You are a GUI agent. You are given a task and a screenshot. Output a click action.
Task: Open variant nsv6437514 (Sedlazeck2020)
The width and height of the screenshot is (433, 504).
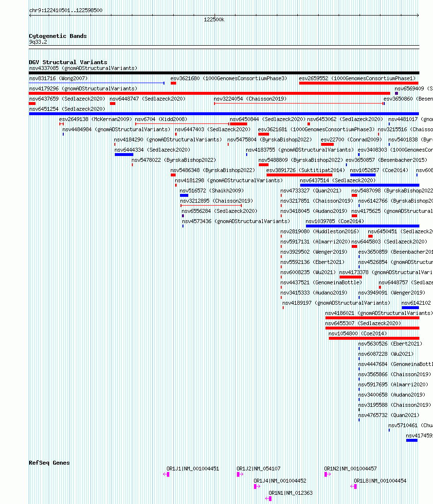[338, 181]
